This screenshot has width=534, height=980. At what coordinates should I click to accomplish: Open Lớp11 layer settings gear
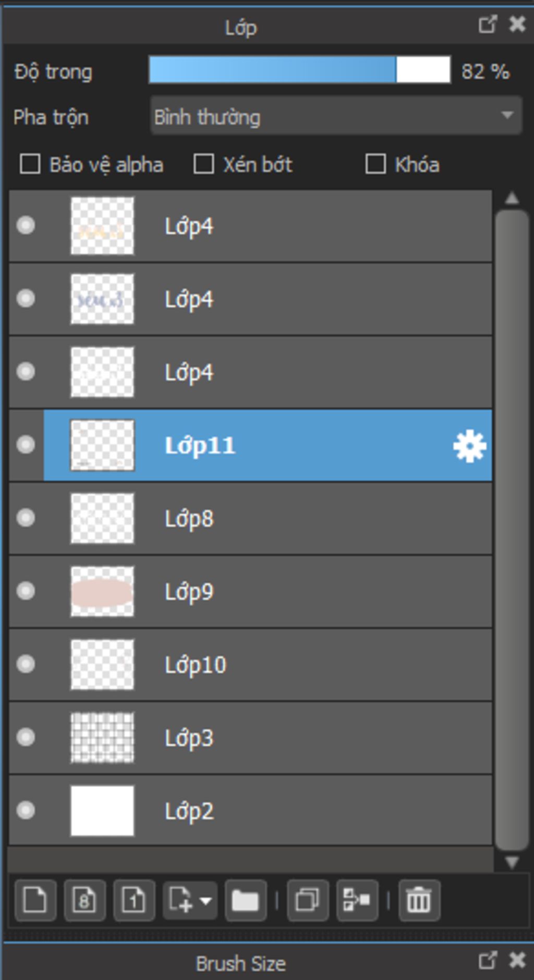[x=469, y=446]
